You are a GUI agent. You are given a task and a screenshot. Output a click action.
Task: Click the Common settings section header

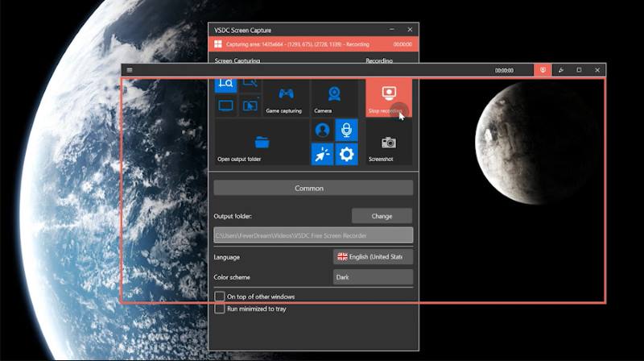coord(313,188)
